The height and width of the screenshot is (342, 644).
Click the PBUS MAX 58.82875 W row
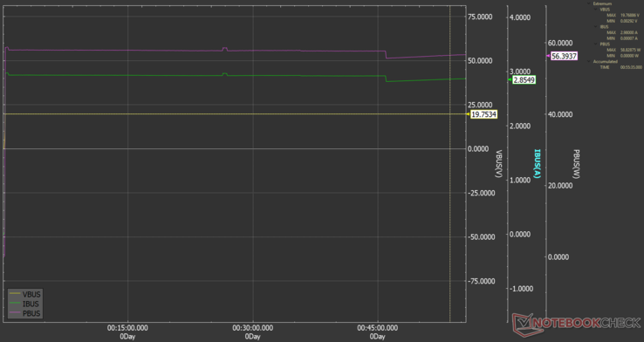click(623, 50)
